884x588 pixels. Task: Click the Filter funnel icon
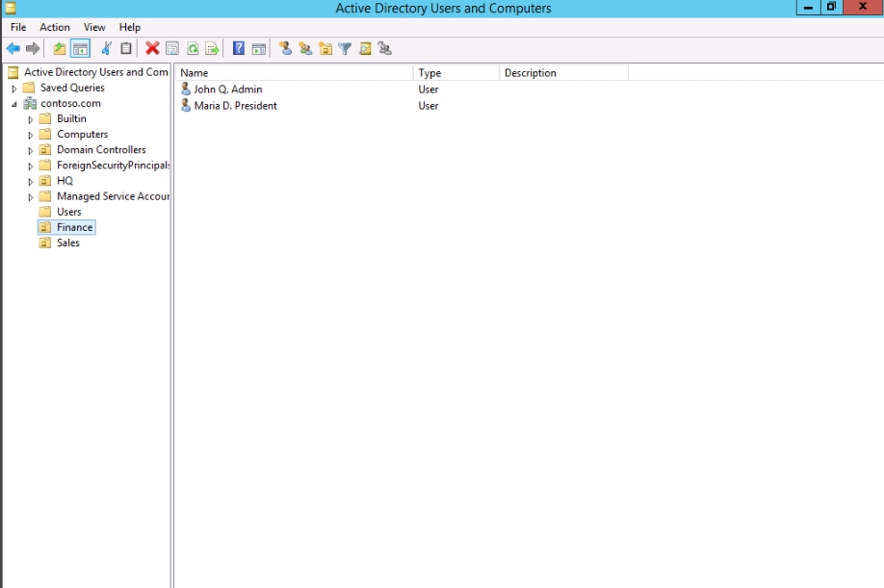[x=345, y=49]
